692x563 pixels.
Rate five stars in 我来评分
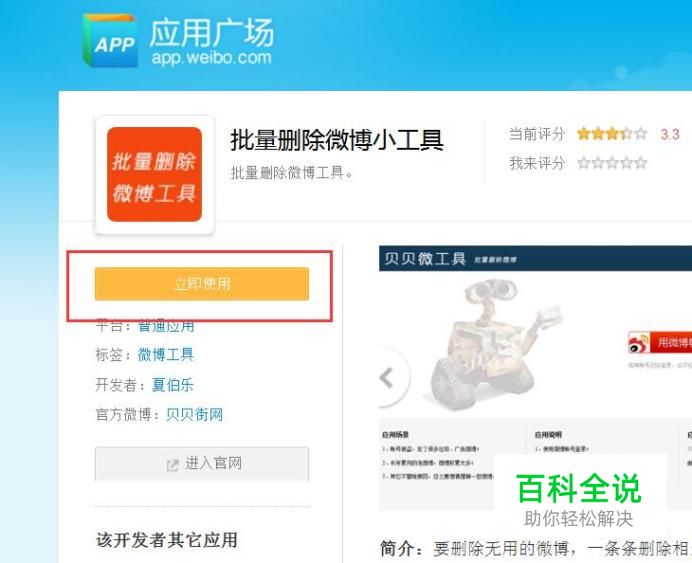[x=640, y=163]
